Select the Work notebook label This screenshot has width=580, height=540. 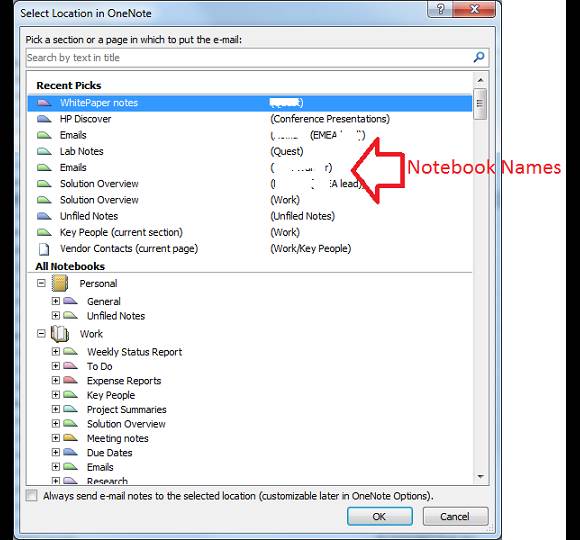pyautogui.click(x=91, y=334)
